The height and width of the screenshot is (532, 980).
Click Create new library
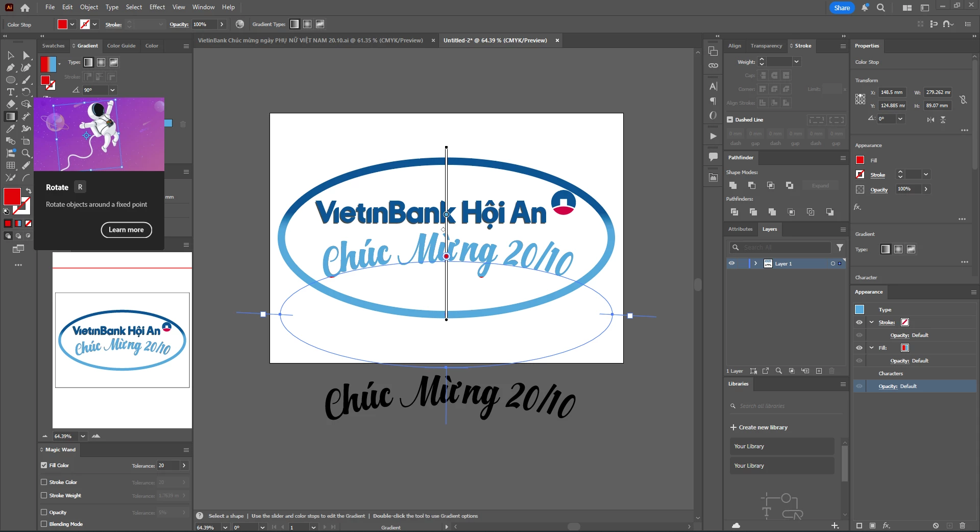pos(759,427)
